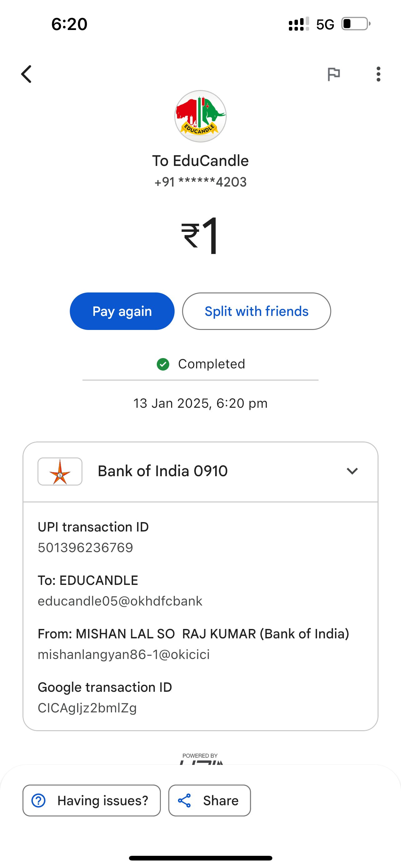Tap the Share icon at the bottom
Viewport: 401px width, 868px height.
(x=185, y=801)
